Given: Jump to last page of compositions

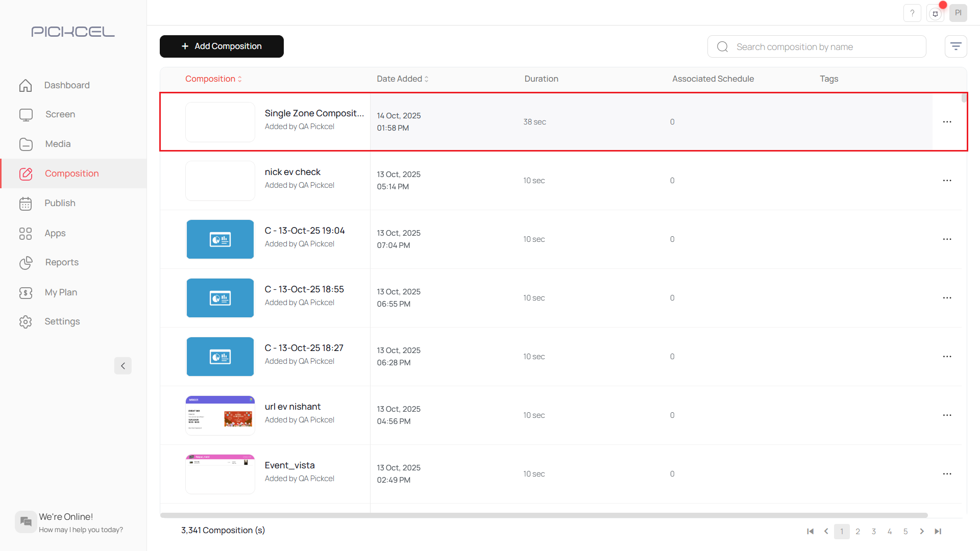Looking at the screenshot, I should (x=938, y=531).
